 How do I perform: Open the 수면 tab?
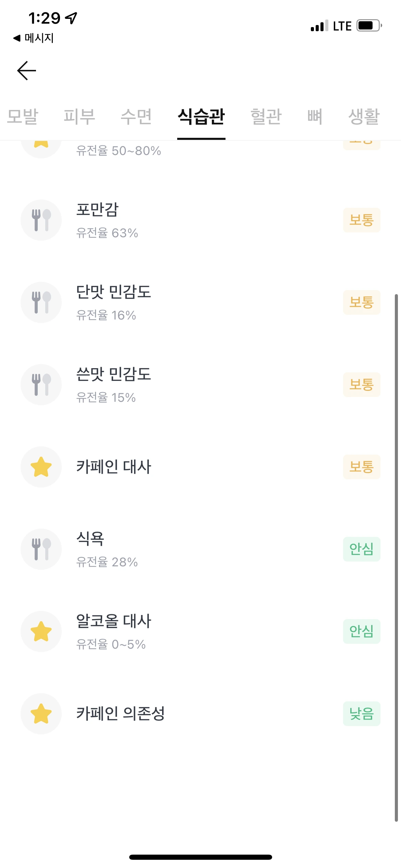[x=136, y=117]
